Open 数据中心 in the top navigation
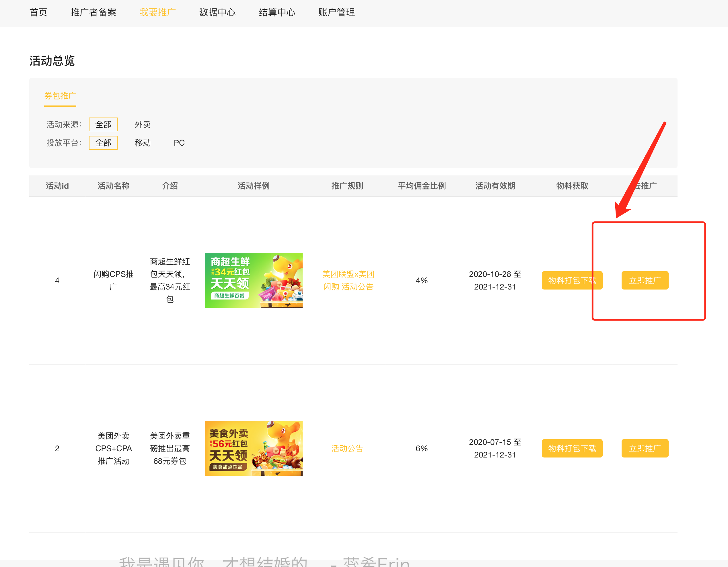 pos(217,12)
